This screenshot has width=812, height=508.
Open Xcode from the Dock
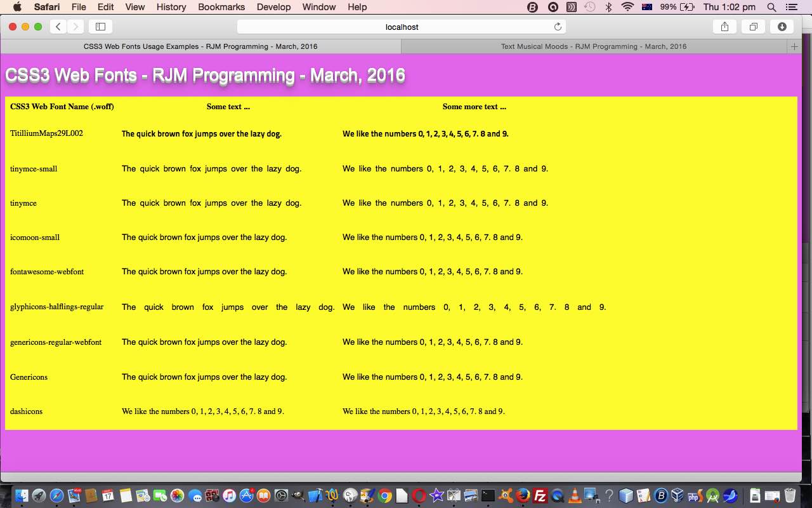pyautogui.click(x=315, y=495)
